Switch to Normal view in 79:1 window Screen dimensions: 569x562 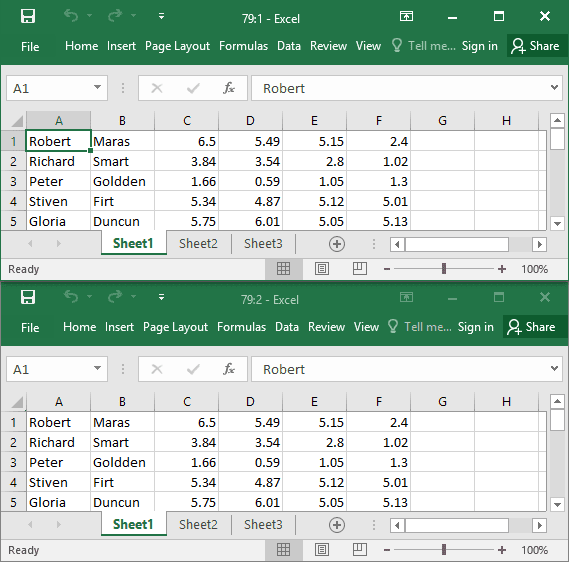click(283, 269)
